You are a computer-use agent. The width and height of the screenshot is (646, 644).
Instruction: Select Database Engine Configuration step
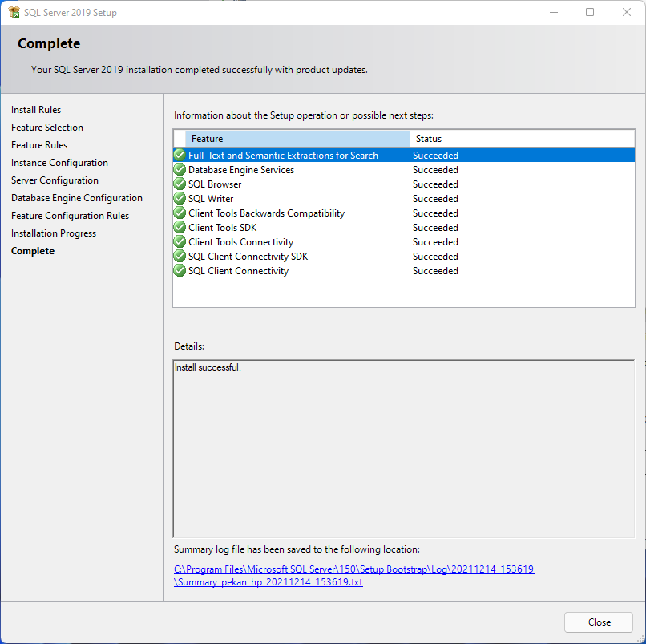(x=77, y=198)
